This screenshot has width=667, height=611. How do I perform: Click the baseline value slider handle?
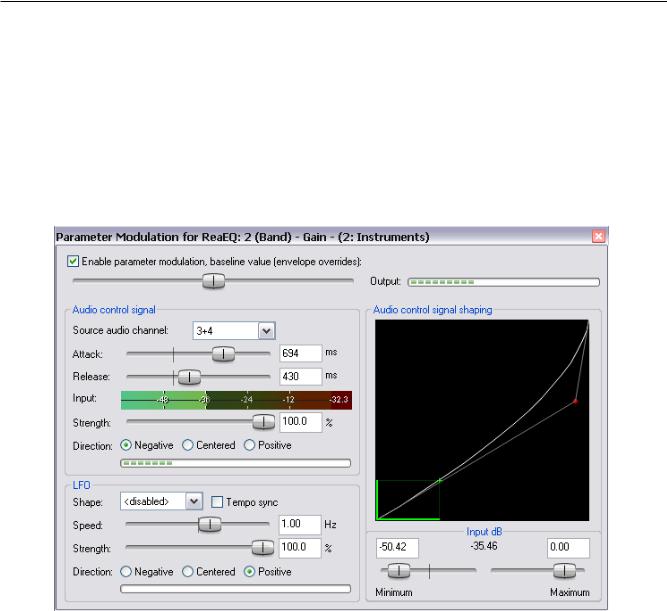[x=213, y=281]
